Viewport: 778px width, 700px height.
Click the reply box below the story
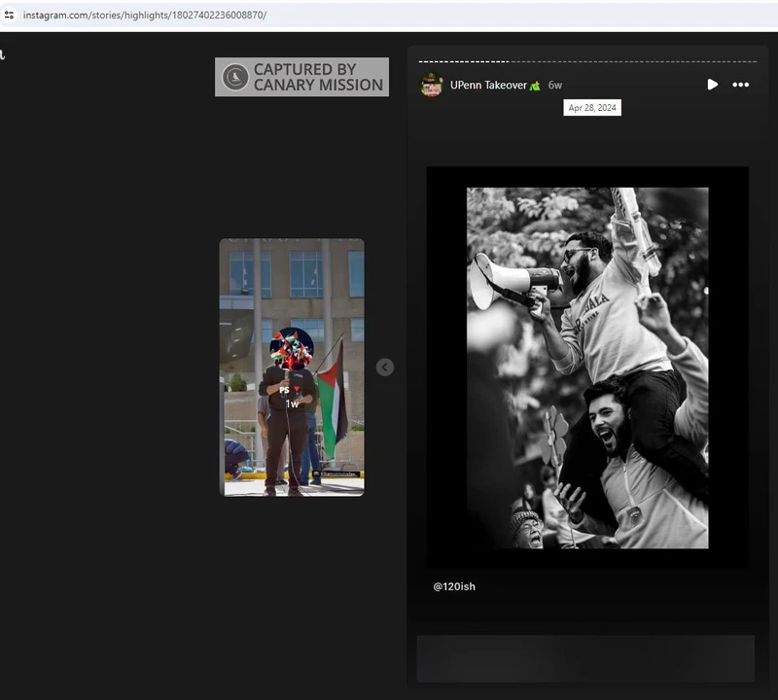coord(585,658)
